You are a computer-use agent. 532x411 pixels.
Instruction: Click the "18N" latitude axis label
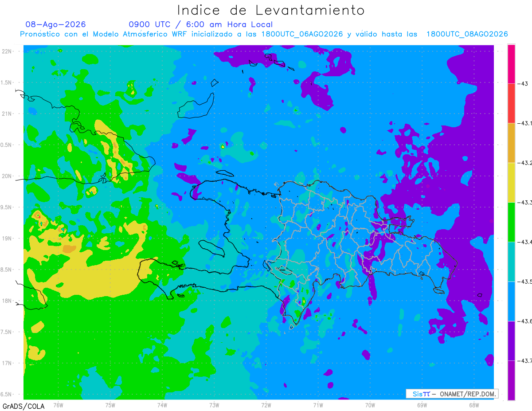coord(7,301)
